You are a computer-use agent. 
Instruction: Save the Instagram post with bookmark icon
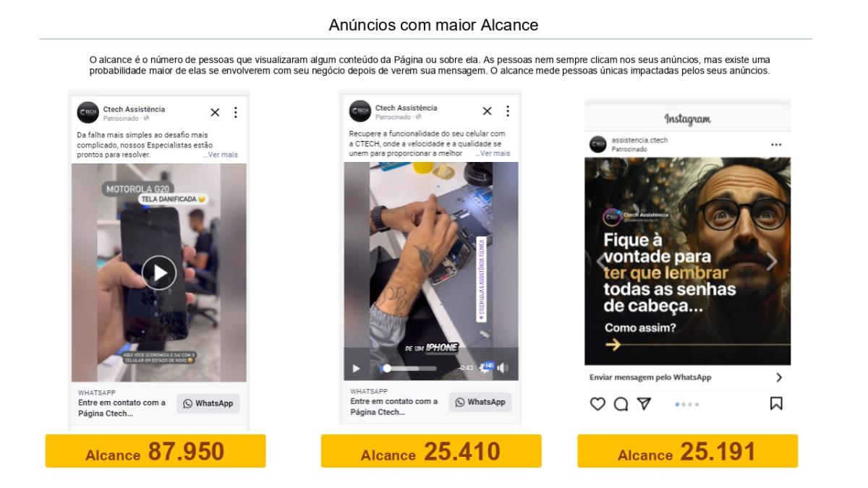point(776,404)
